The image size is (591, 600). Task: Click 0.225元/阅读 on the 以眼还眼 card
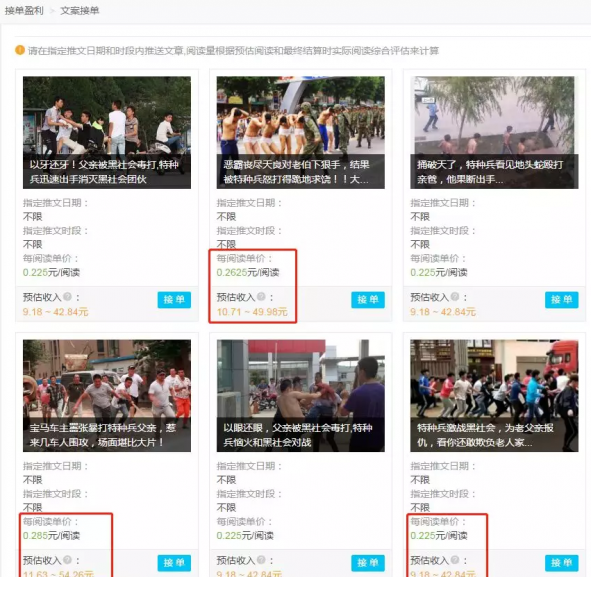click(x=245, y=536)
